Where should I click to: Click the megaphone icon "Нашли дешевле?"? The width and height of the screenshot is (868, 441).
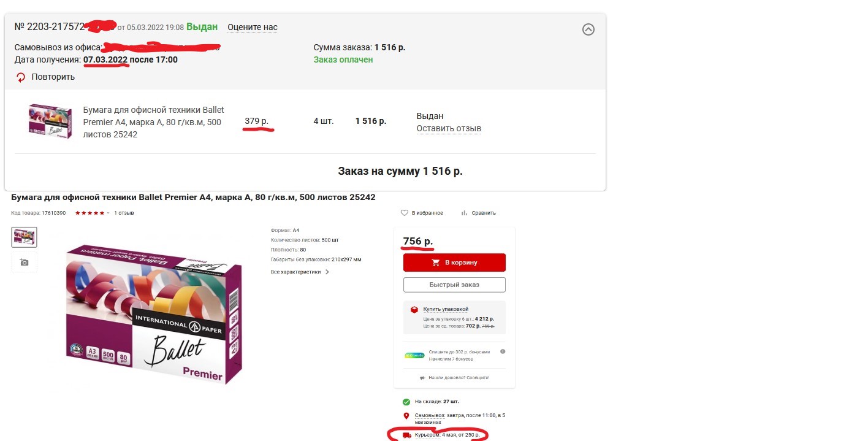pos(422,378)
